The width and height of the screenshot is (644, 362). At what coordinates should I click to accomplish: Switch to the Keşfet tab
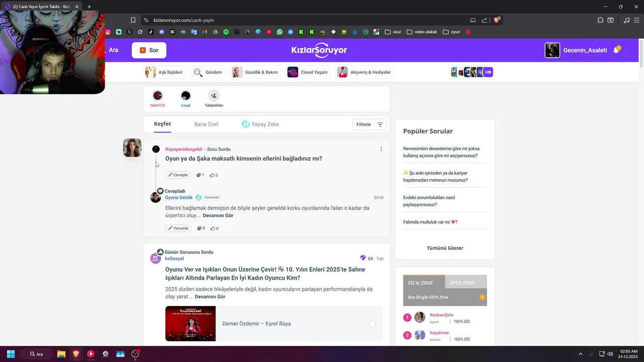[163, 124]
